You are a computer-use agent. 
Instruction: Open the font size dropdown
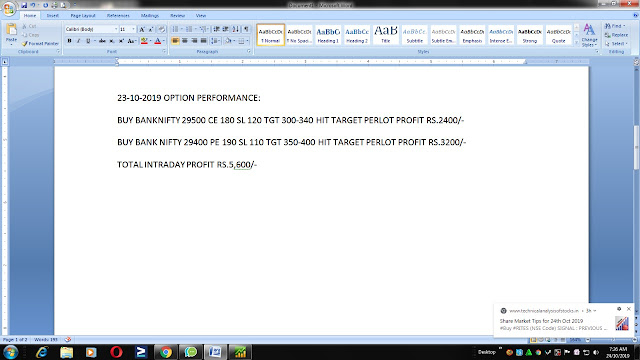coord(133,29)
